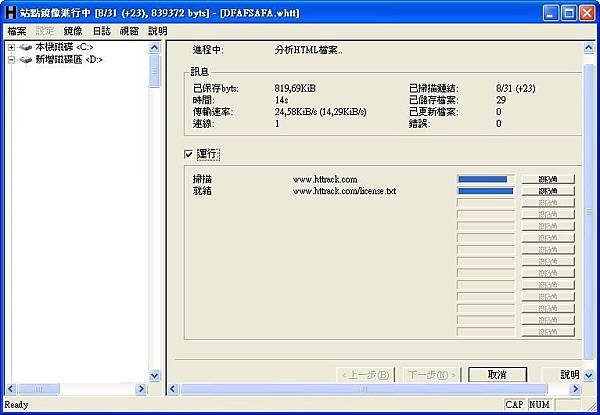This screenshot has height=415, width=600.
Task: Click the 14s time value
Action: 281,100
